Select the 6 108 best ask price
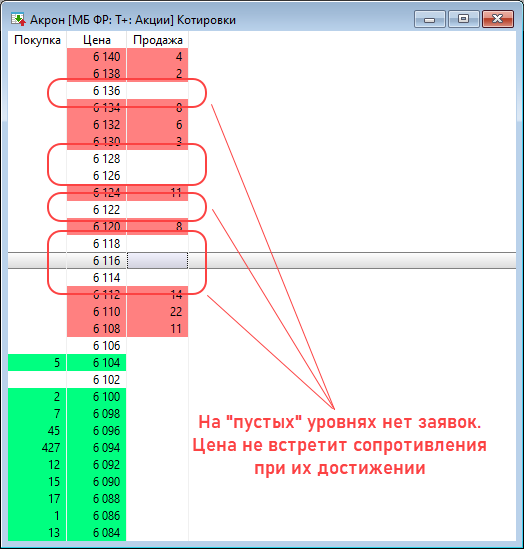524x549 pixels. (x=97, y=328)
